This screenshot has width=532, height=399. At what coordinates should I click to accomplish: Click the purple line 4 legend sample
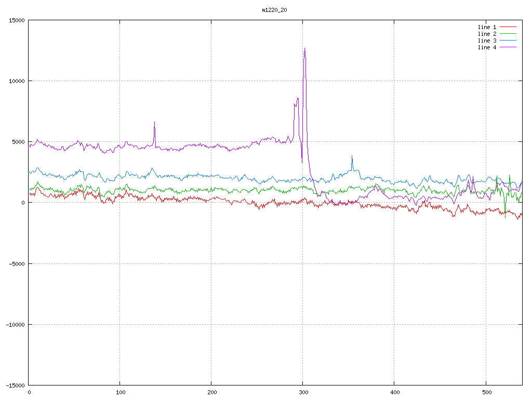tap(509, 47)
